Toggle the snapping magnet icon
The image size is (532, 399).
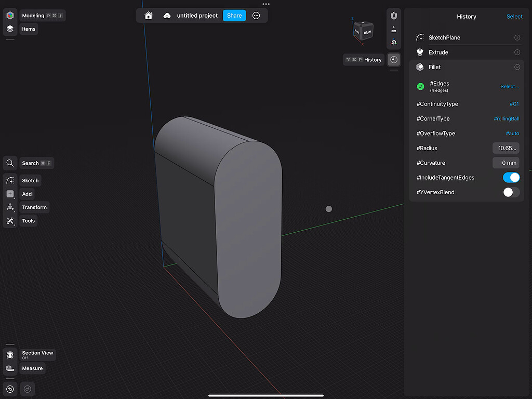[394, 15]
